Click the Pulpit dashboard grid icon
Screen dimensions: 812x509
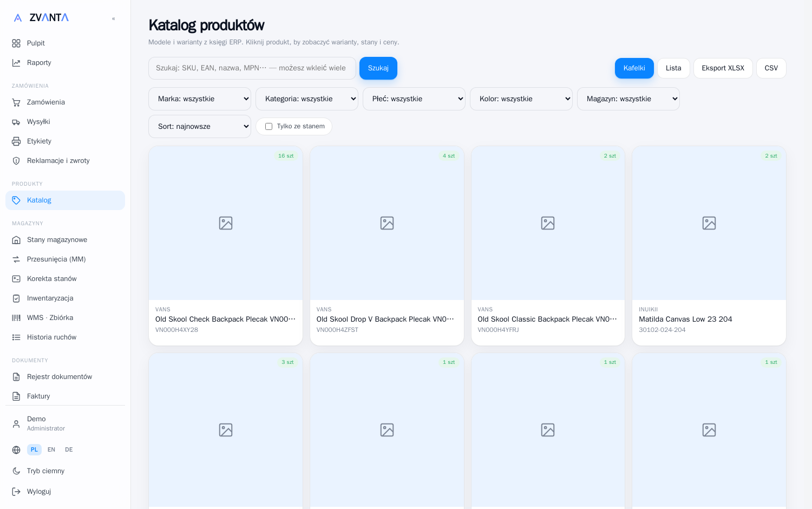(16, 43)
